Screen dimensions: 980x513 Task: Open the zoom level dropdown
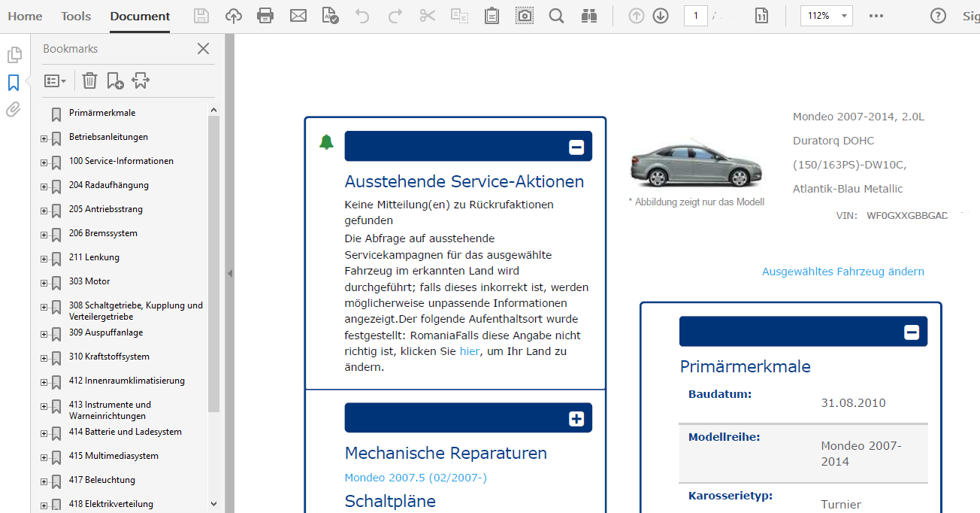coord(845,16)
